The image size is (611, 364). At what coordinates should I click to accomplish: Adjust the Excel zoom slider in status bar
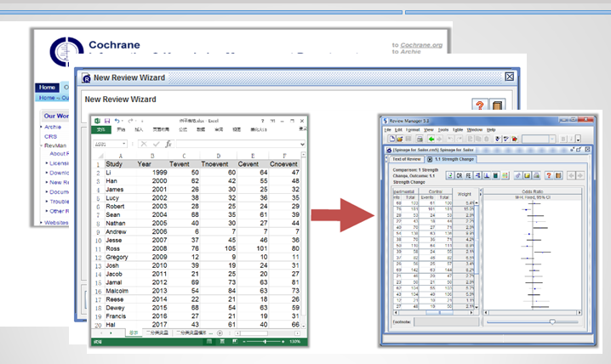click(265, 341)
